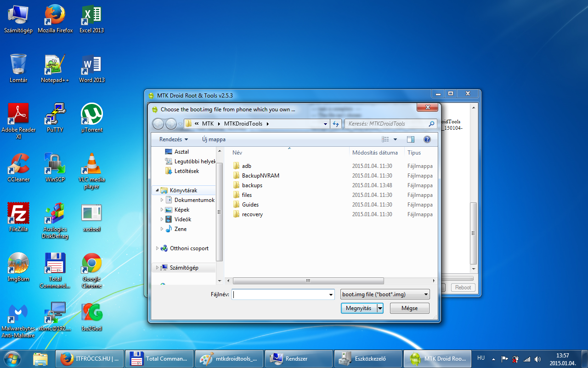Click the help question mark icon
The width and height of the screenshot is (588, 368).
[427, 139]
